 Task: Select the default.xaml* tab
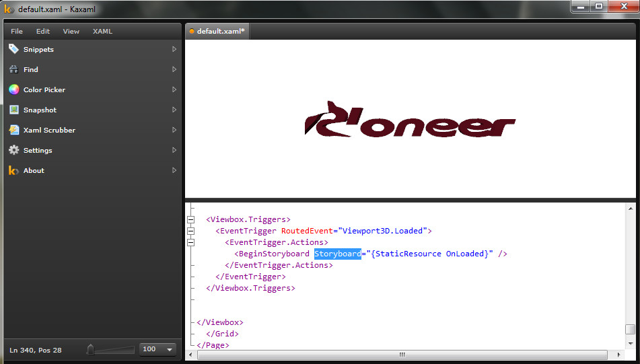(x=217, y=32)
